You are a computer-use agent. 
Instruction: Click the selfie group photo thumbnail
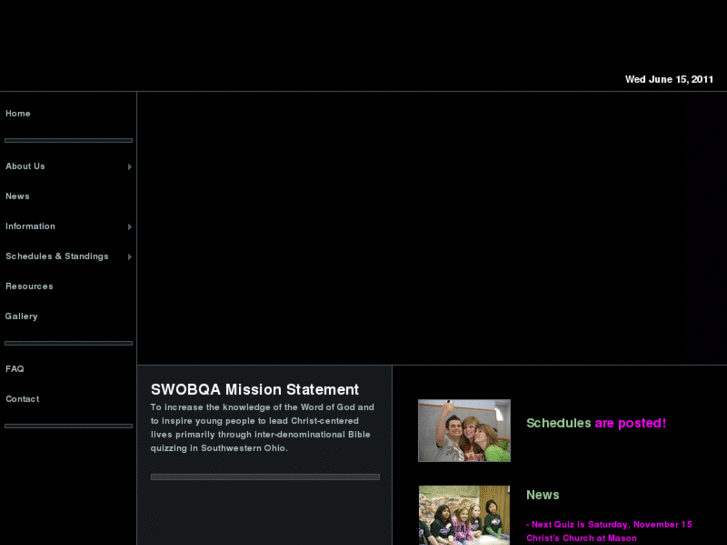tap(464, 430)
